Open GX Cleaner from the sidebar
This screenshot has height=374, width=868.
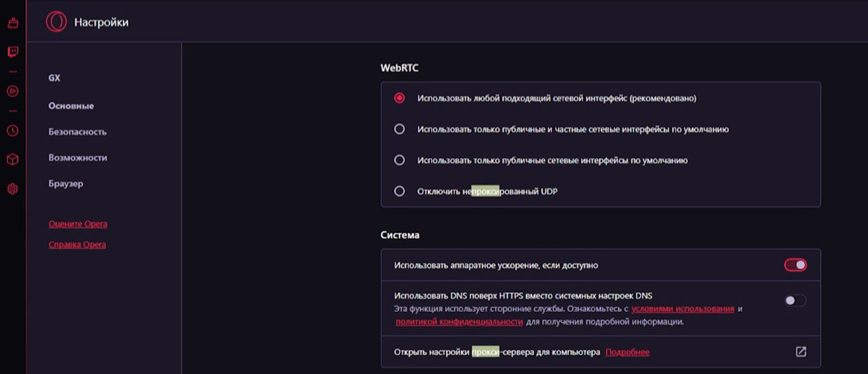point(12,23)
